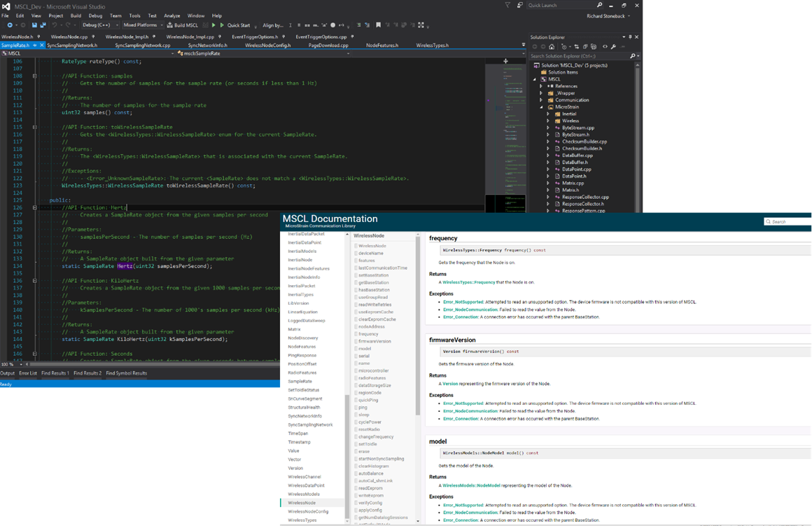
Task: Switch to the NodeFeatures.h tab
Action: click(x=382, y=46)
